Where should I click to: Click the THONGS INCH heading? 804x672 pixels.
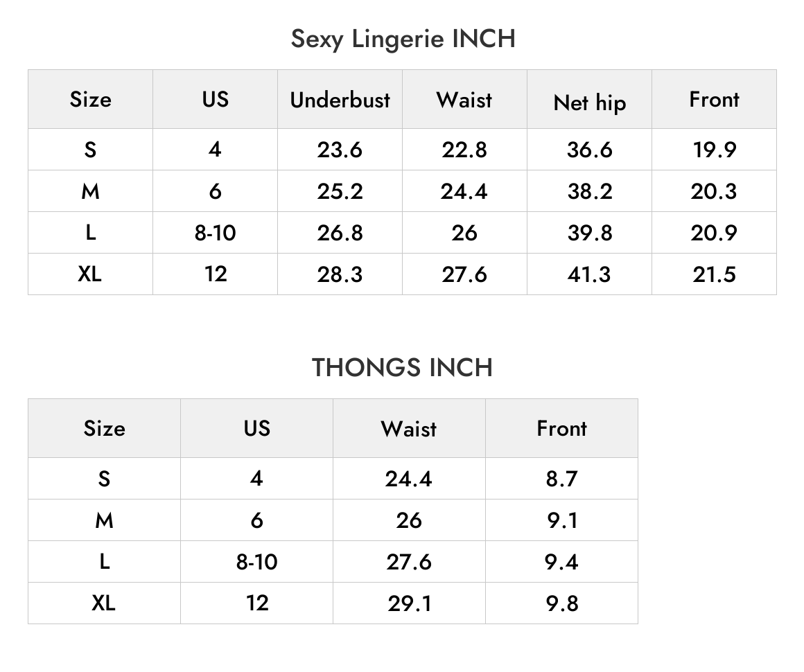click(402, 368)
